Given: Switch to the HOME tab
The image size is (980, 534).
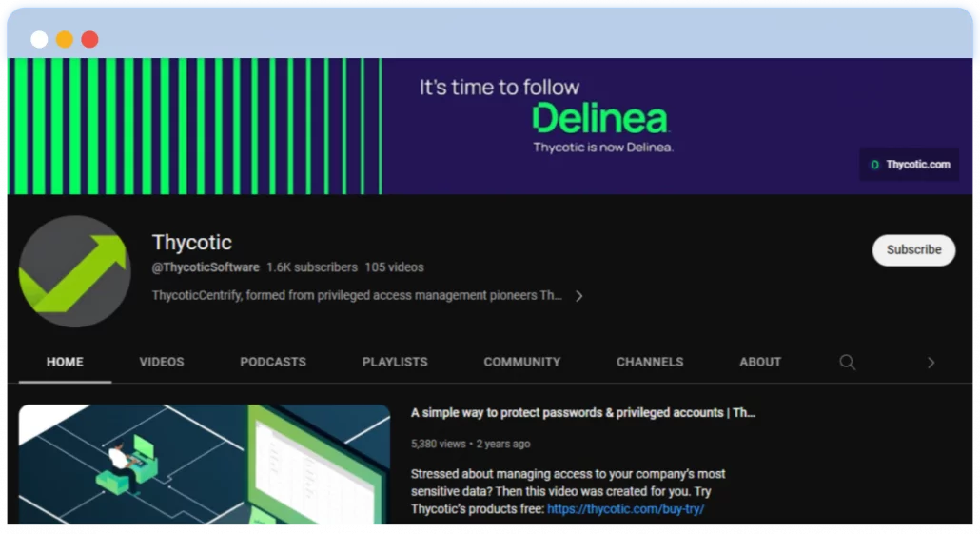Looking at the screenshot, I should [65, 362].
